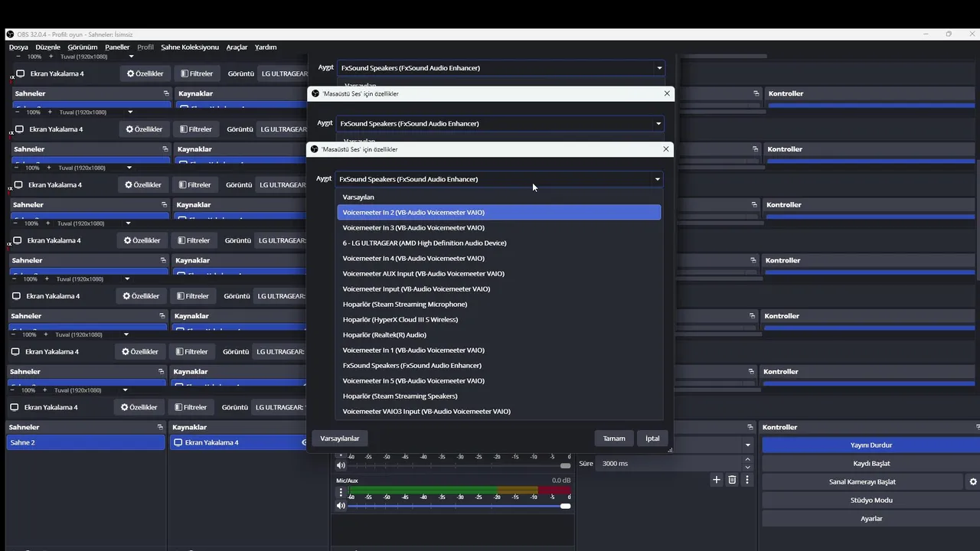The image size is (980, 551).
Task: Select Hoparlör (HyperX Cloud III S Wireless)
Action: click(x=498, y=319)
